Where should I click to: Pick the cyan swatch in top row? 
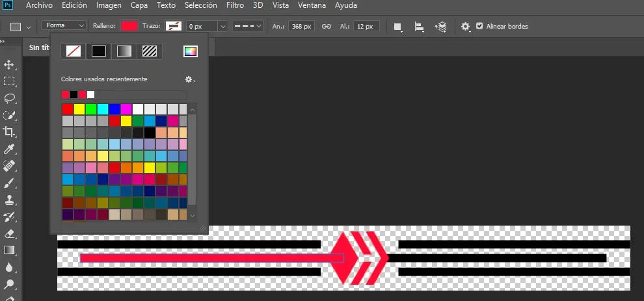click(x=103, y=109)
